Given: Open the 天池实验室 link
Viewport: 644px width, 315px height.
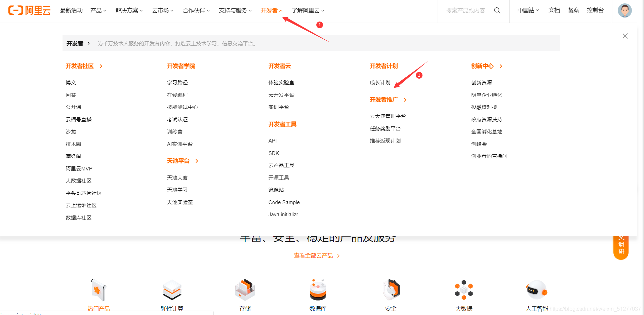Looking at the screenshot, I should point(180,202).
